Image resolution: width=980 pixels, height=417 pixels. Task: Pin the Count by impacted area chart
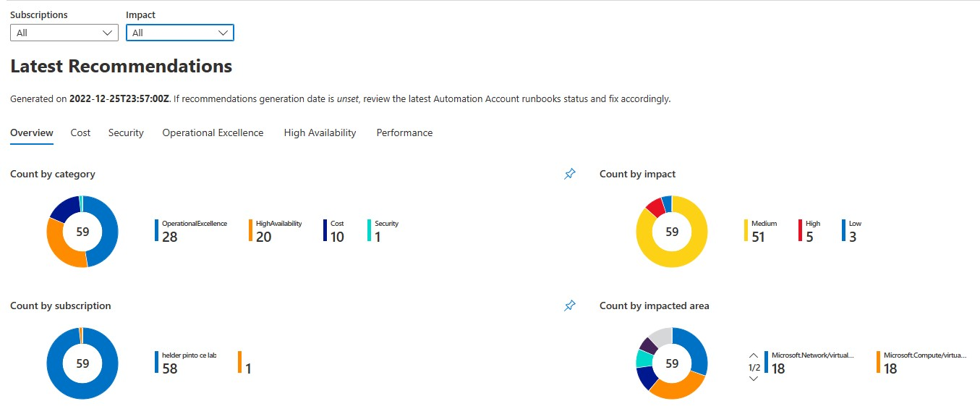pyautogui.click(x=569, y=305)
